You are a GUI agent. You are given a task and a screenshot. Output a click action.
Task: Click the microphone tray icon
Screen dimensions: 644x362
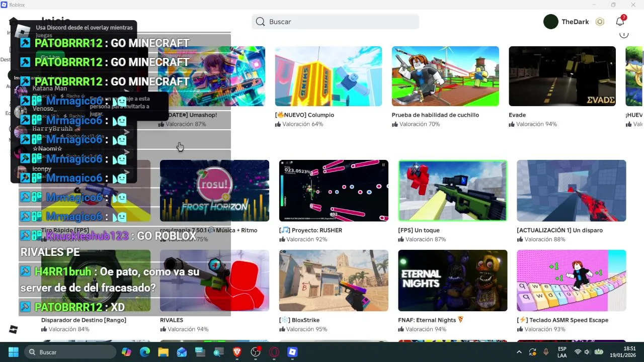pyautogui.click(x=546, y=352)
